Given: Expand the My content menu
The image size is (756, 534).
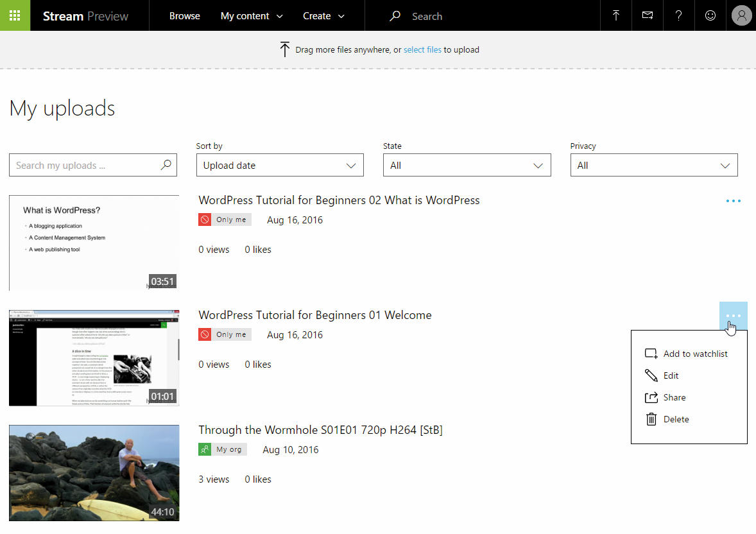Looking at the screenshot, I should click(x=252, y=16).
